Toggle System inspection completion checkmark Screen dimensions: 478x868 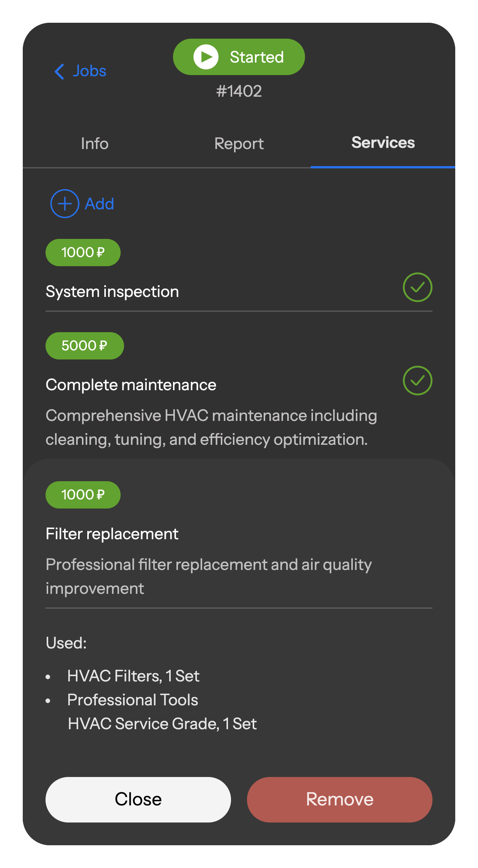click(417, 287)
